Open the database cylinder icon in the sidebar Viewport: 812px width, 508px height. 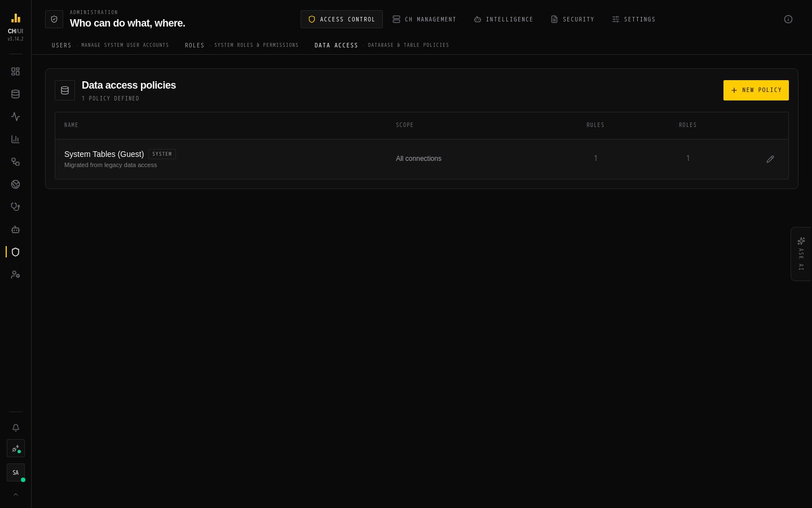tap(16, 94)
